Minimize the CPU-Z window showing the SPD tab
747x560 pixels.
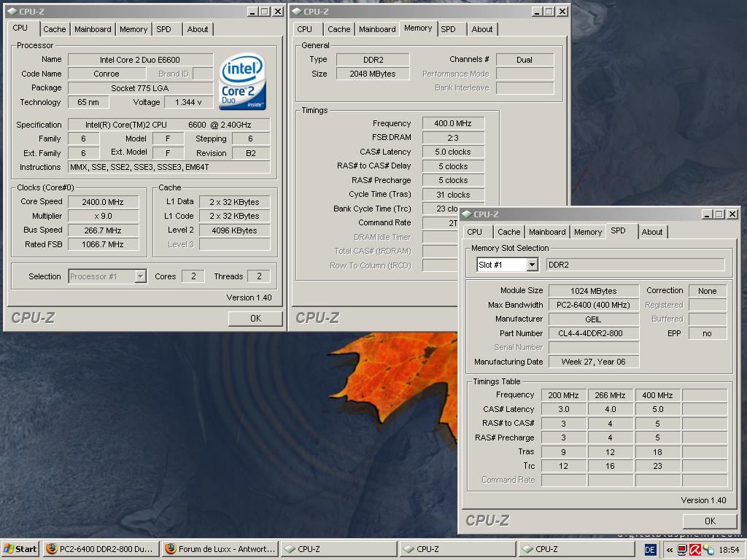tap(708, 214)
